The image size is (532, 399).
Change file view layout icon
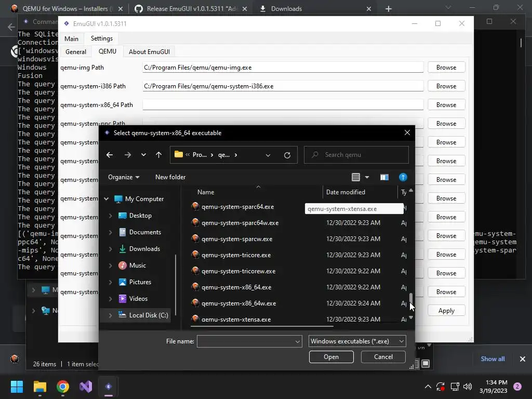[x=355, y=177]
